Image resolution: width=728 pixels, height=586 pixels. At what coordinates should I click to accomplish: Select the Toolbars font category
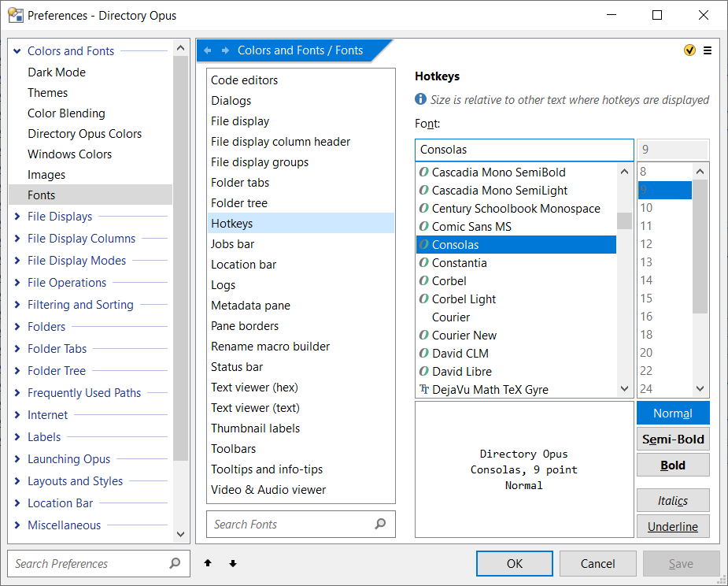(301, 449)
